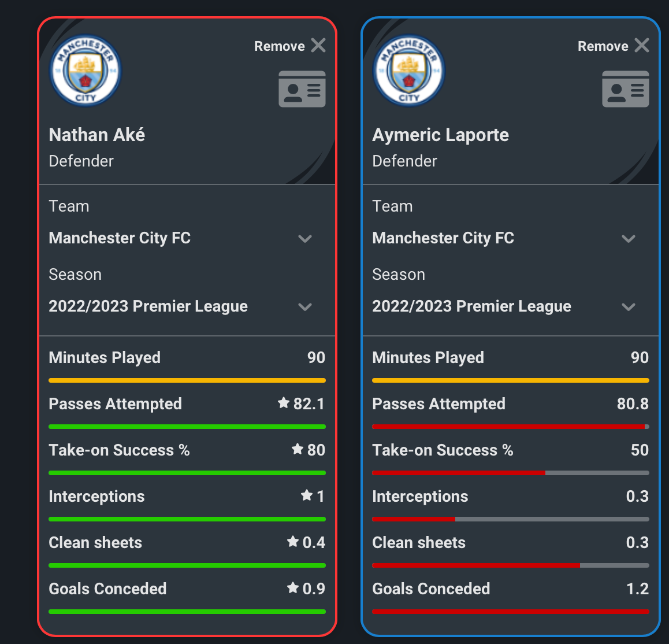Image resolution: width=669 pixels, height=644 pixels.
Task: Click the X icon on Nathan Aké card
Action: [x=318, y=45]
